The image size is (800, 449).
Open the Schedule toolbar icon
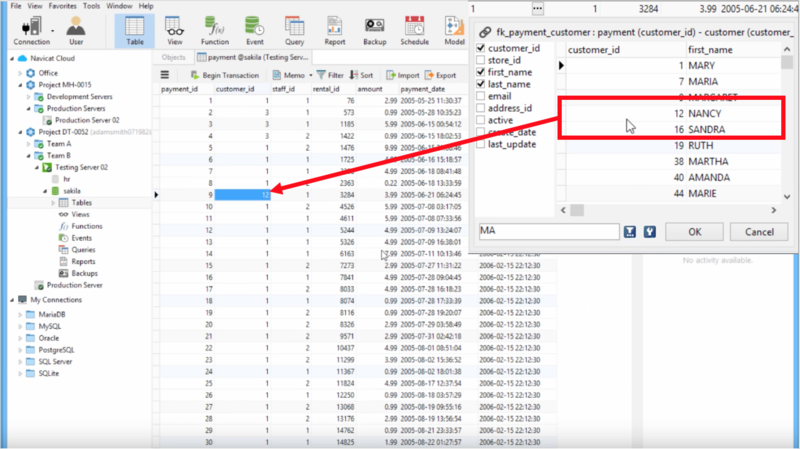(x=414, y=31)
